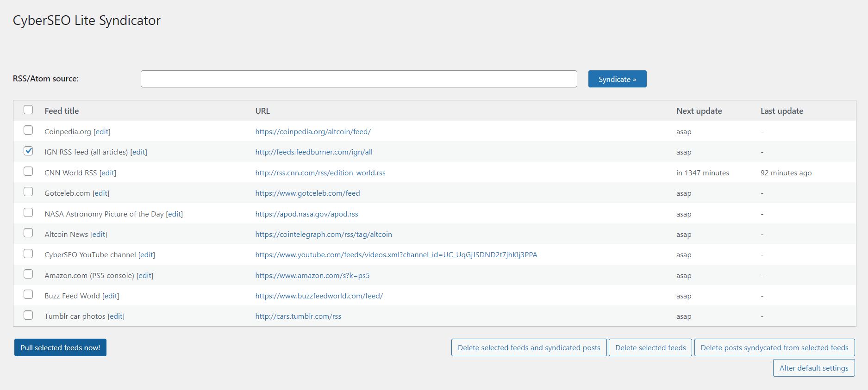The height and width of the screenshot is (390, 868).
Task: Select the CNN World RSS checkbox
Action: click(28, 171)
